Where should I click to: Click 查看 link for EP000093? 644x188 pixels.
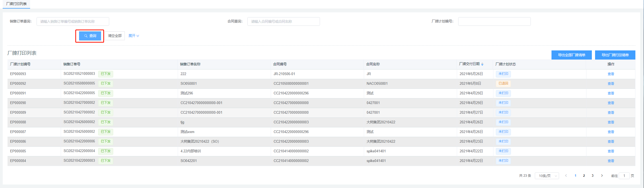tap(611, 74)
